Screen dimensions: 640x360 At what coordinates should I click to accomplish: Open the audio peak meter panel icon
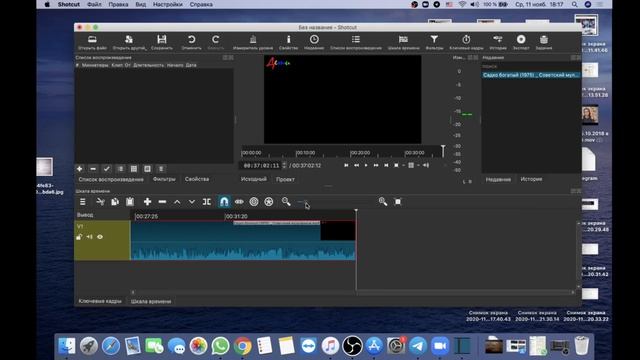(253, 40)
